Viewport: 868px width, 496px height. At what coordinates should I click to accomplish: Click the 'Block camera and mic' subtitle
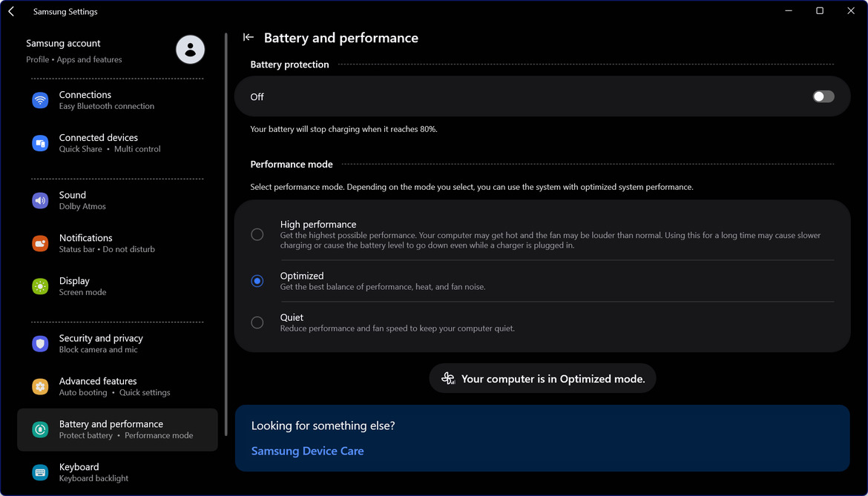(x=99, y=349)
